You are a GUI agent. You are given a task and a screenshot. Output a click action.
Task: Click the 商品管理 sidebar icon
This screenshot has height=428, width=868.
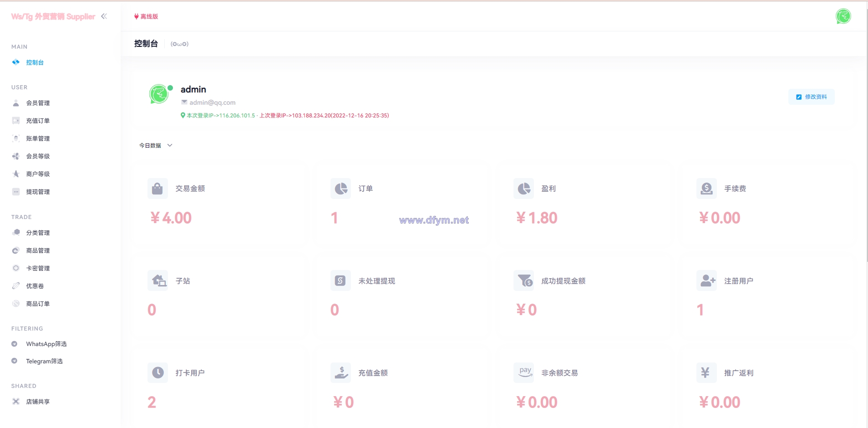pyautogui.click(x=16, y=250)
